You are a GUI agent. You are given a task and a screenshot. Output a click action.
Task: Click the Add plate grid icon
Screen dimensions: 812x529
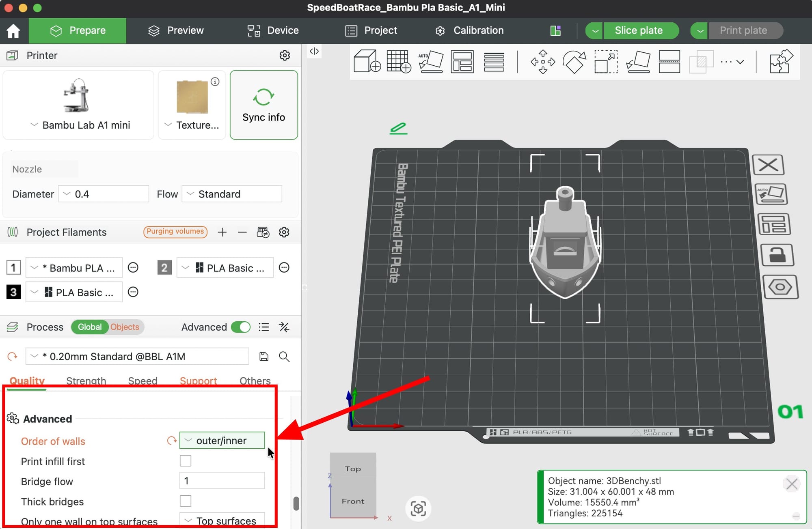(398, 62)
